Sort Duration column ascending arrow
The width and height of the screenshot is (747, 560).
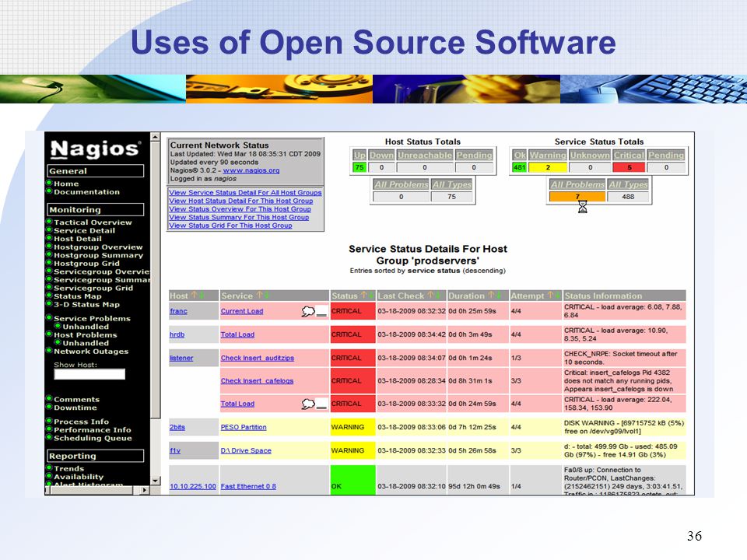tap(491, 296)
